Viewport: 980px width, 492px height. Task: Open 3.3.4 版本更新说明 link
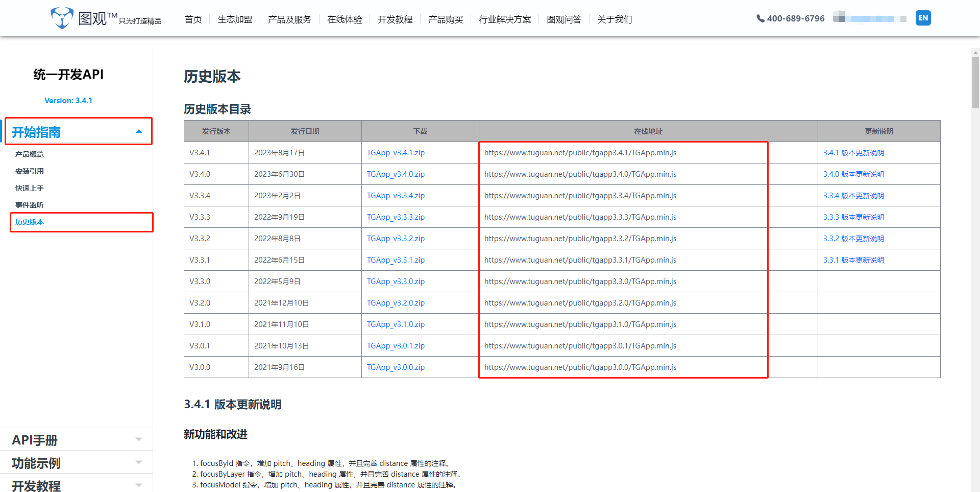853,196
